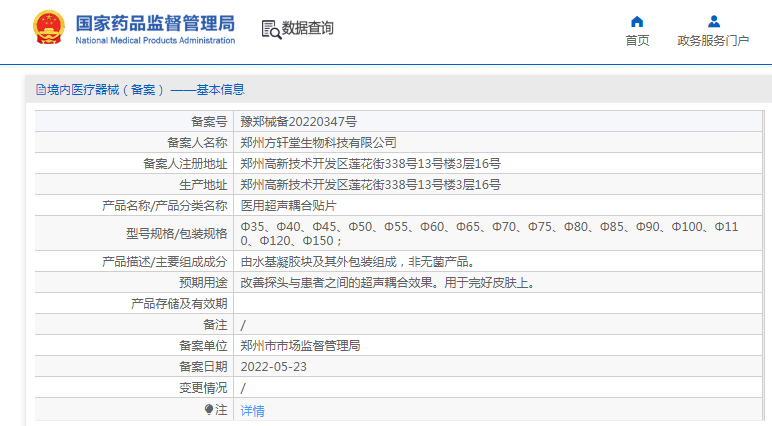
Task: Click the 备注 label cell
Action: (134, 325)
